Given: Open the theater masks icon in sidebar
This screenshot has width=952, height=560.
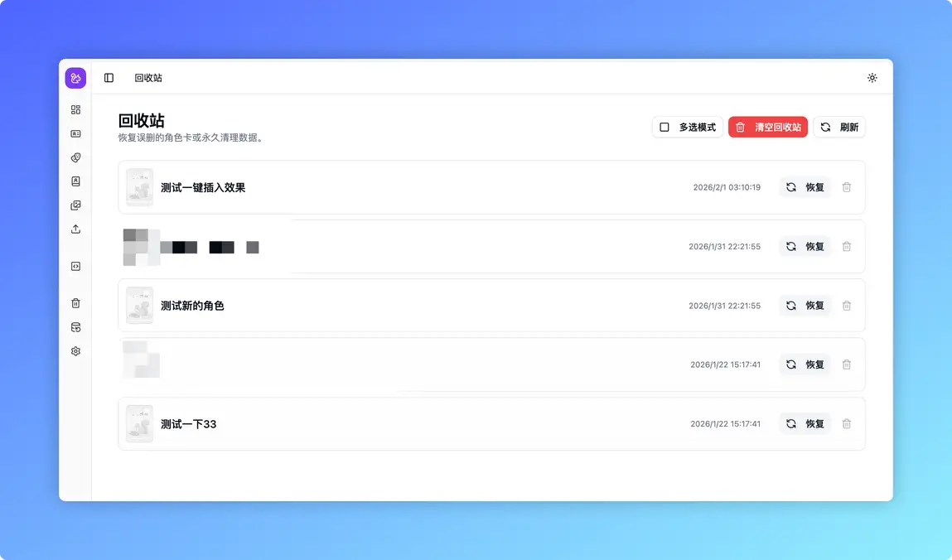Looking at the screenshot, I should 75,157.
